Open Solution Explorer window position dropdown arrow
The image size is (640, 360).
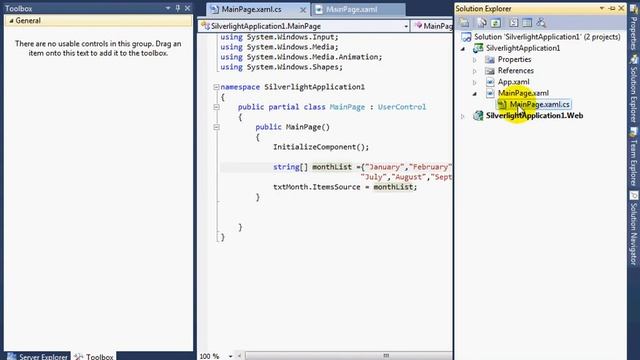pyautogui.click(x=602, y=8)
